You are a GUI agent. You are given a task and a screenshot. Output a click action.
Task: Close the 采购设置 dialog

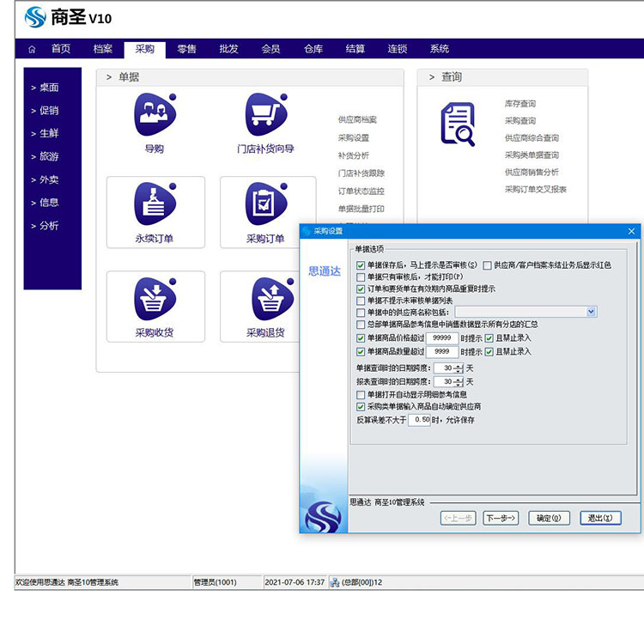(631, 231)
